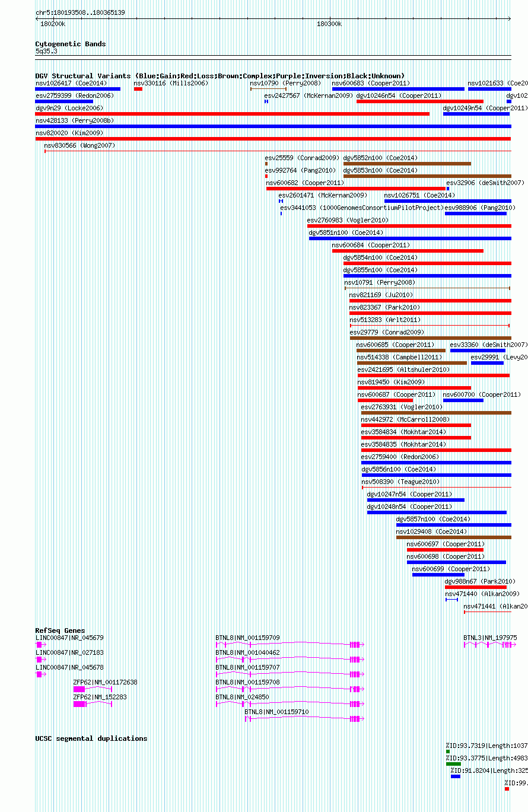
Task: Click the blue nsv1026751 (Coe2014) bar
Action: (x=447, y=201)
